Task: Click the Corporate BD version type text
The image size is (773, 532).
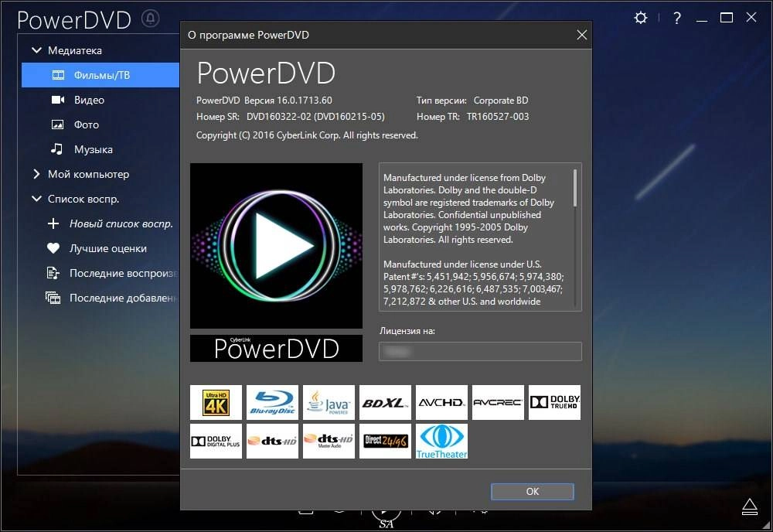Action: pos(501,101)
